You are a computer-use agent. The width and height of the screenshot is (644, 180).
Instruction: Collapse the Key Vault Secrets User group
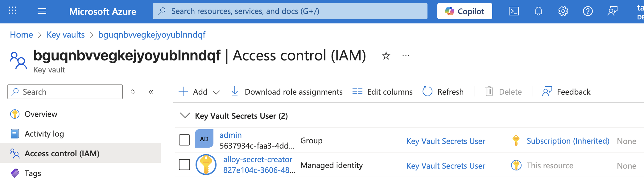tap(185, 116)
